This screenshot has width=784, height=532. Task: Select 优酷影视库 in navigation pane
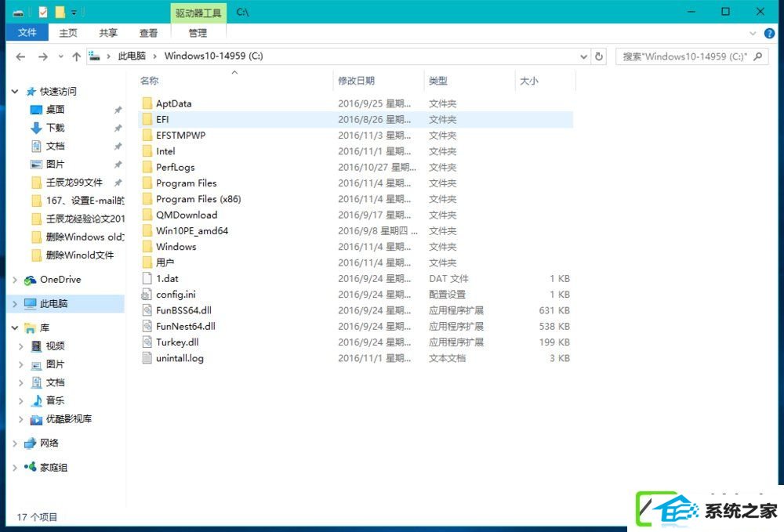point(68,419)
